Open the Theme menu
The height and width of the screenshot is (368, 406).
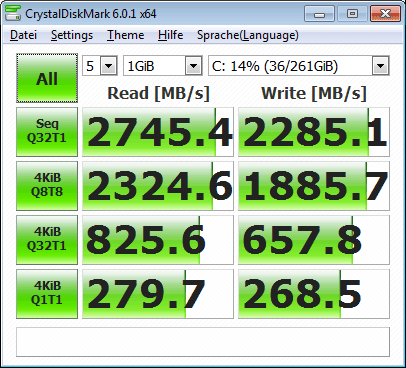(x=125, y=35)
